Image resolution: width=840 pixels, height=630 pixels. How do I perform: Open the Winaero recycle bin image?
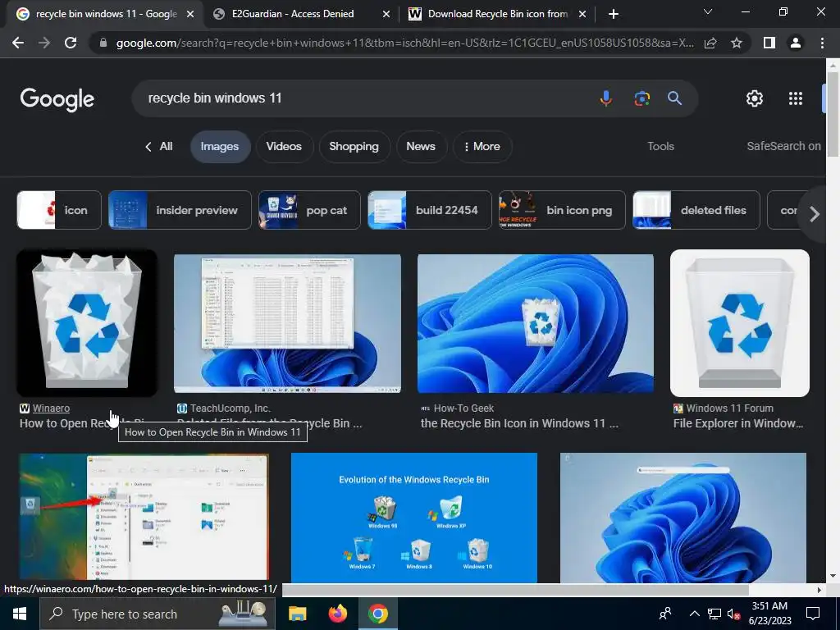pyautogui.click(x=87, y=323)
